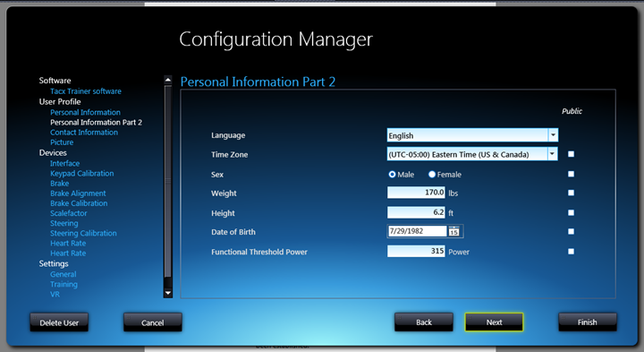Click the Settings category heading

click(x=54, y=263)
